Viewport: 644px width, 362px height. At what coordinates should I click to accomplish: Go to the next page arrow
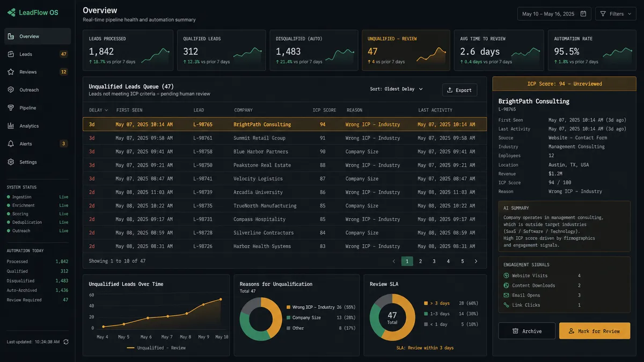(x=475, y=261)
